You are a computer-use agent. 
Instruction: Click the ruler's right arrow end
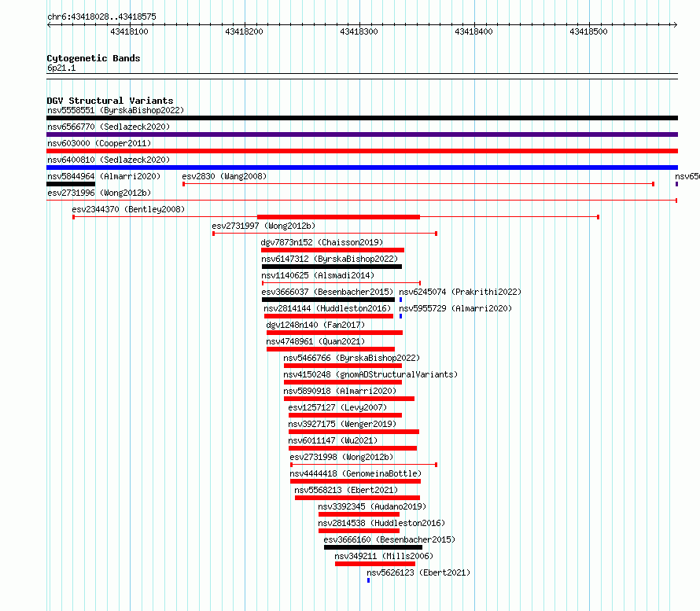tap(676, 25)
